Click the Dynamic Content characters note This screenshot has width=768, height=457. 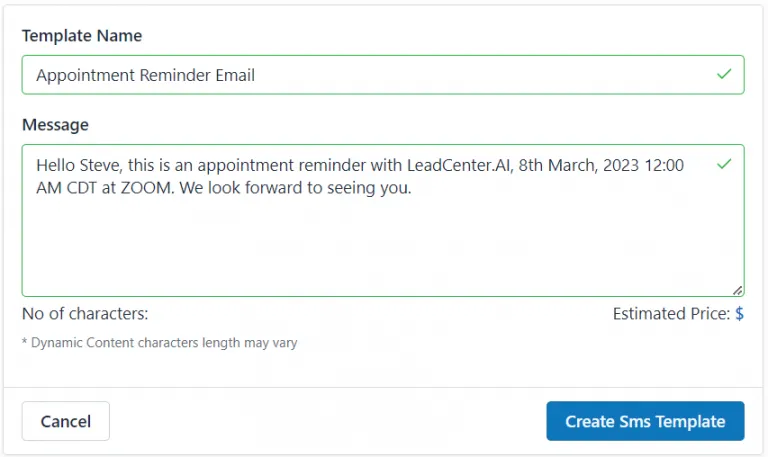click(160, 342)
